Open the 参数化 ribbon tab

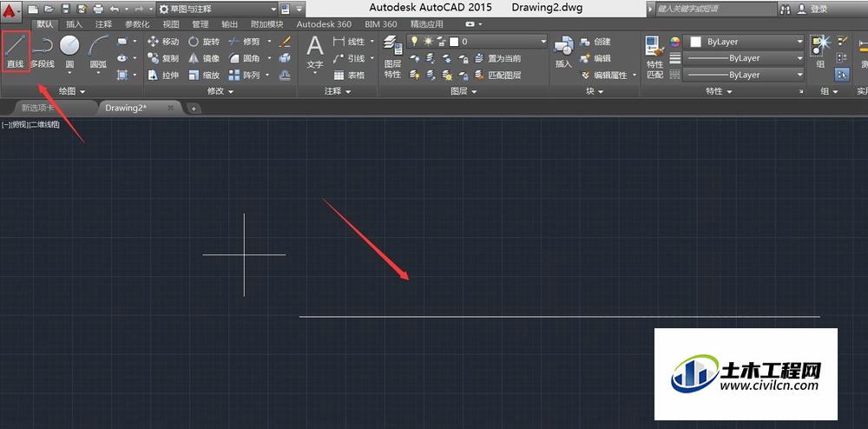[x=137, y=24]
